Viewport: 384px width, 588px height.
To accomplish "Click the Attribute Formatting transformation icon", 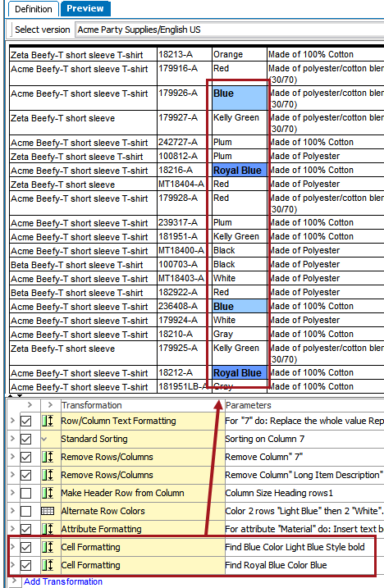I will [48, 529].
